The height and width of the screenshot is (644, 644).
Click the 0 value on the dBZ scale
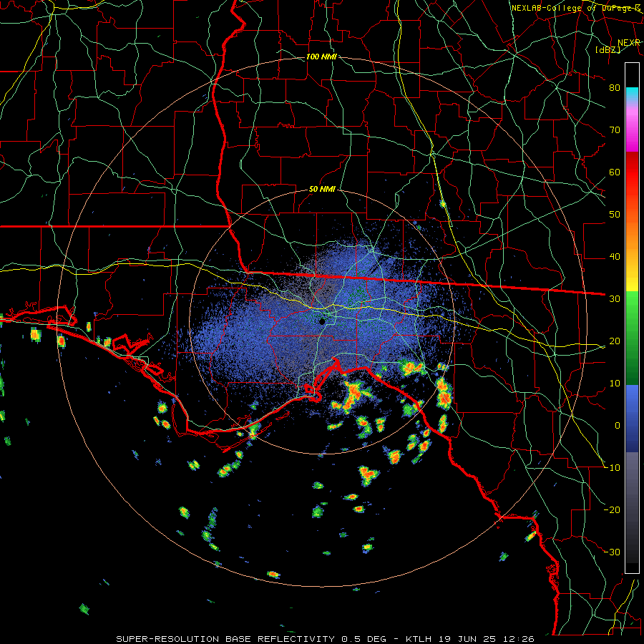[x=617, y=426]
